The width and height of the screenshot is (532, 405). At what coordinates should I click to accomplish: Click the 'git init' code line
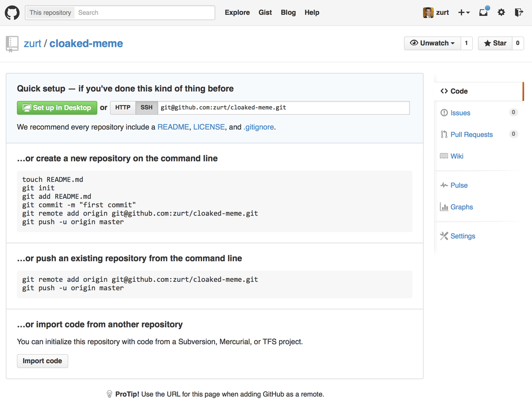38,188
